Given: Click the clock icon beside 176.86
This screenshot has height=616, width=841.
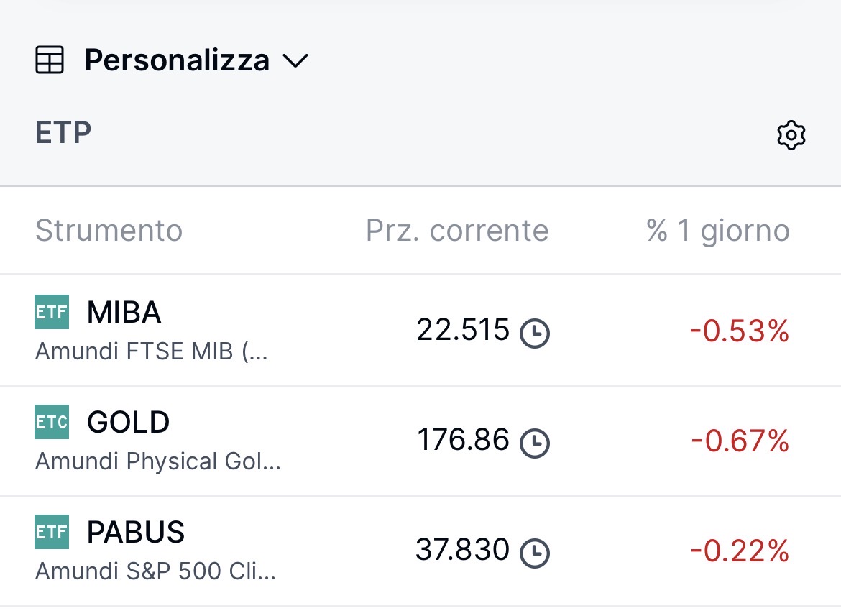Looking at the screenshot, I should [534, 442].
